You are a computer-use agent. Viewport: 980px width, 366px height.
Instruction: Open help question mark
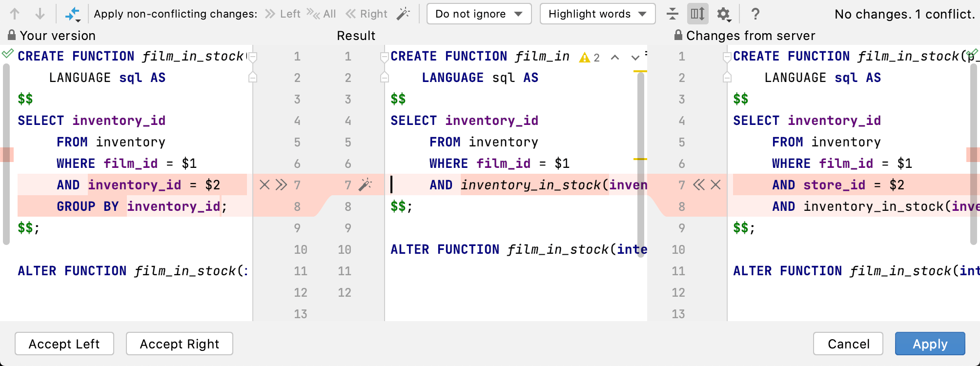[755, 14]
